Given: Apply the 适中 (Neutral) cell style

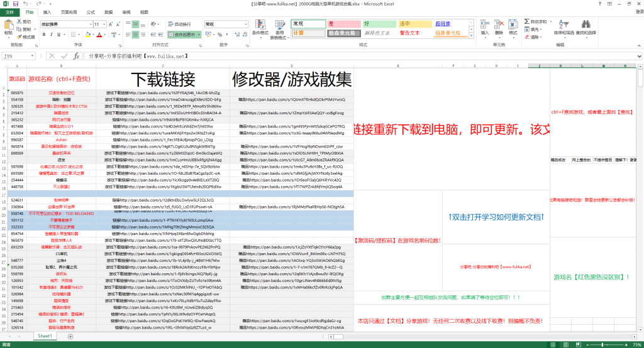Looking at the screenshot, I should [415, 24].
